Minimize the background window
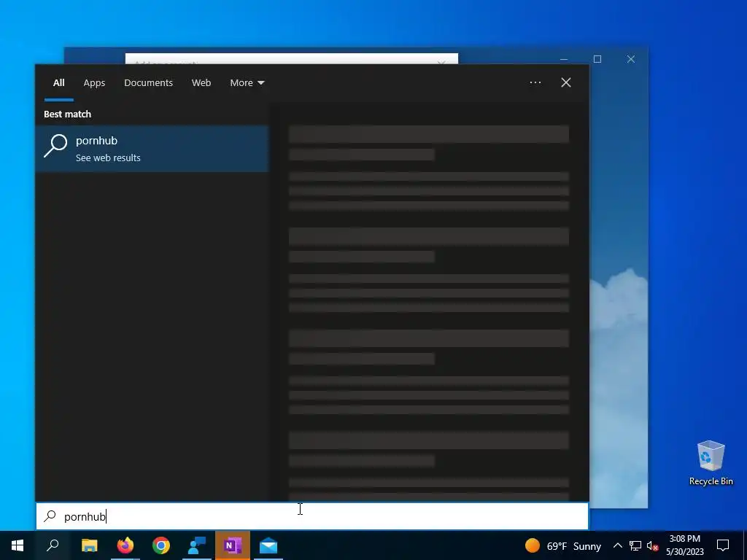Image resolution: width=747 pixels, height=560 pixels. (564, 59)
